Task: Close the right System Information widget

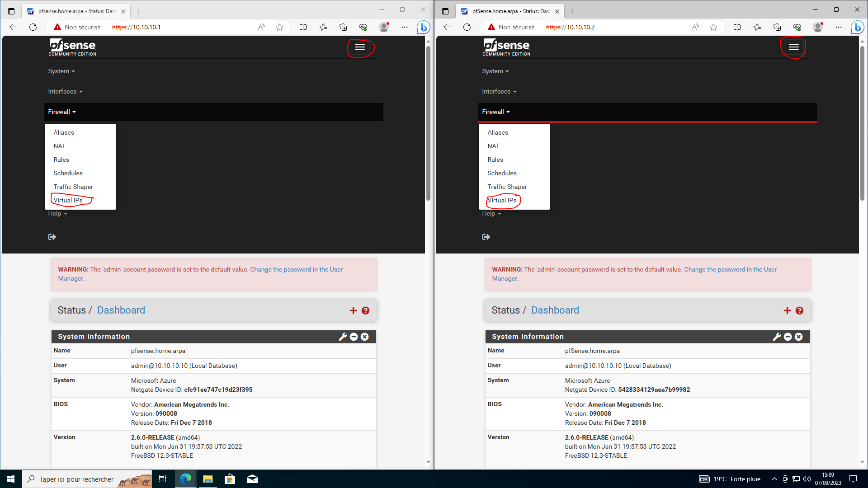Action: coord(799,337)
